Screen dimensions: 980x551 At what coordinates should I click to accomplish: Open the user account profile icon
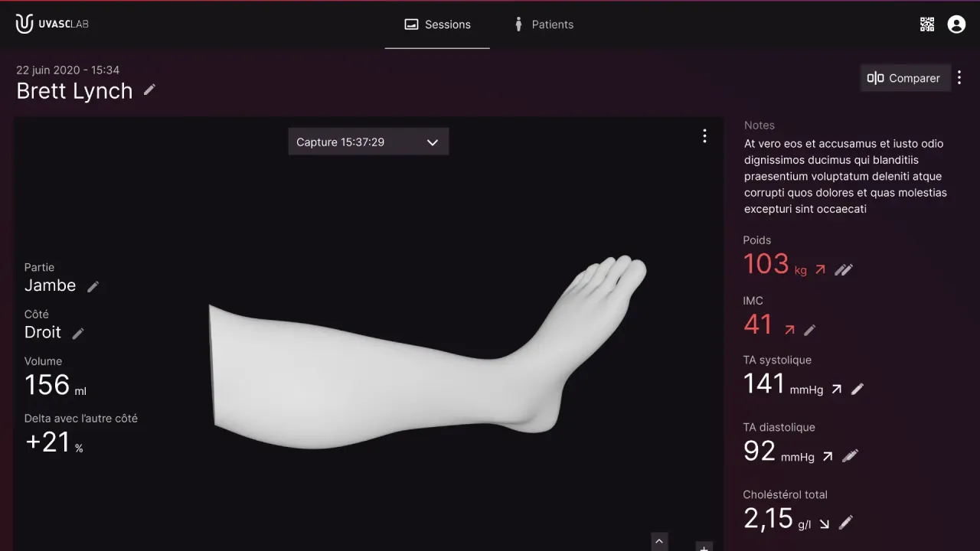pyautogui.click(x=956, y=24)
